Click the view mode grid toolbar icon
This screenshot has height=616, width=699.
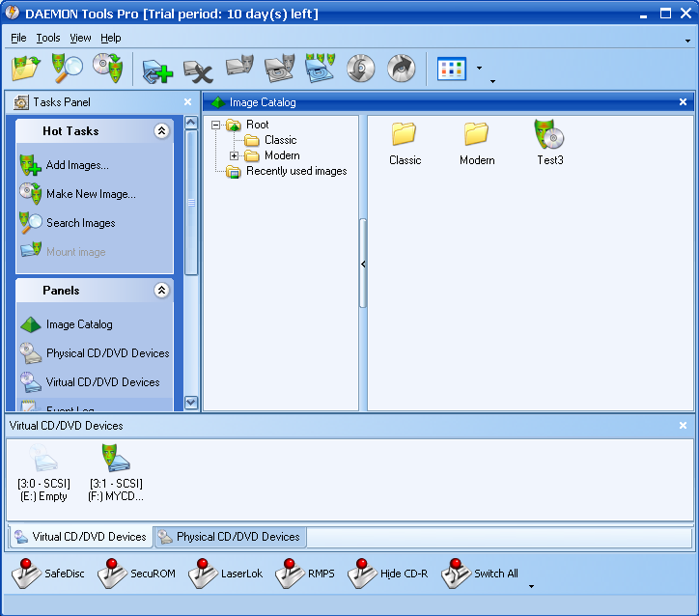click(x=452, y=69)
